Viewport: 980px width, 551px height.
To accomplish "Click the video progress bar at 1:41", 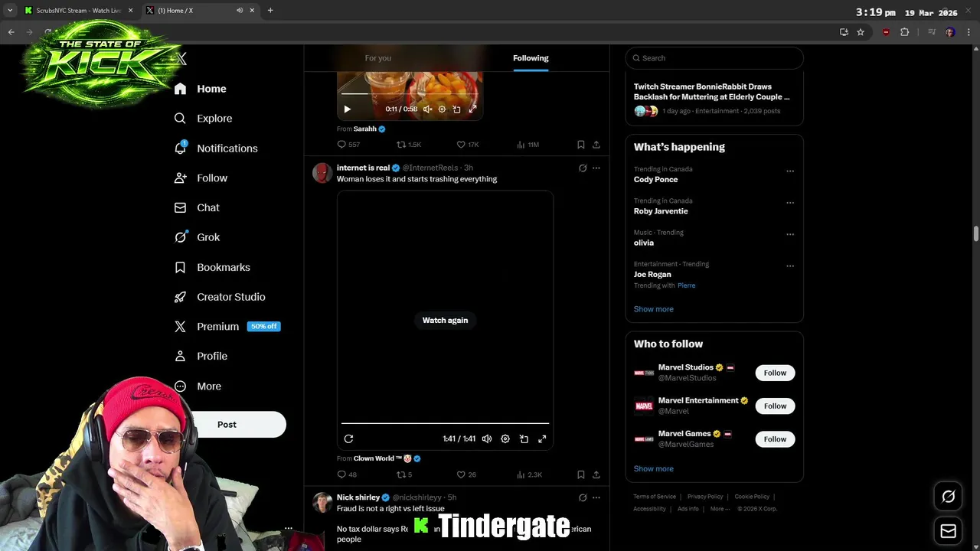I will coord(445,422).
